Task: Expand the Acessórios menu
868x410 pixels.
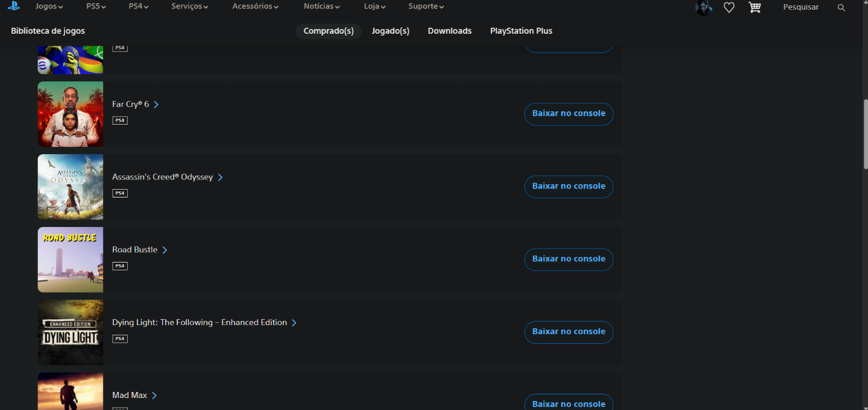Action: tap(256, 7)
